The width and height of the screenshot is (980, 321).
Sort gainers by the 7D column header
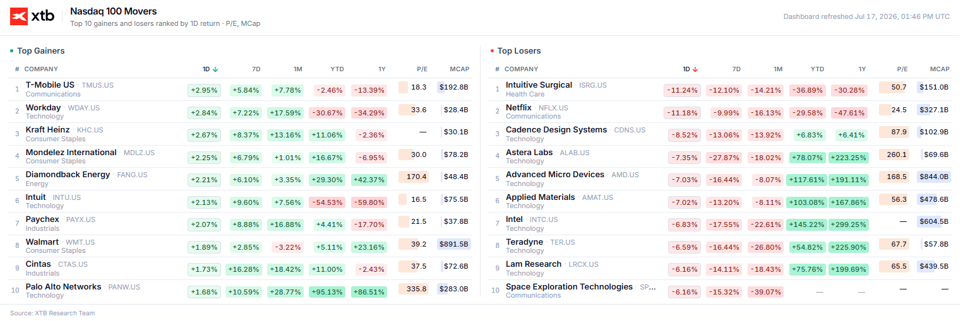tap(256, 69)
